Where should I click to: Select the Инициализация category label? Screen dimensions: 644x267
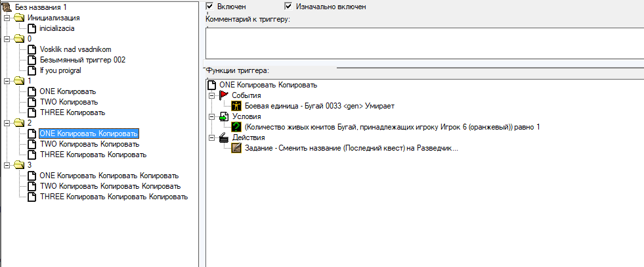pos(53,18)
